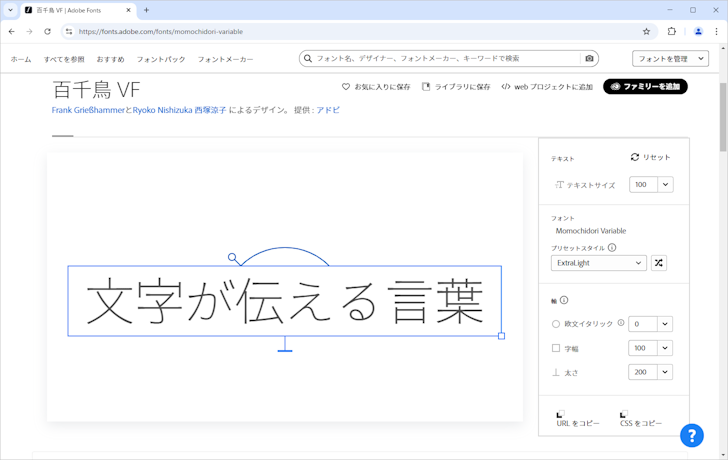
Task: Click the rotate handle above the sample text
Action: click(x=232, y=257)
